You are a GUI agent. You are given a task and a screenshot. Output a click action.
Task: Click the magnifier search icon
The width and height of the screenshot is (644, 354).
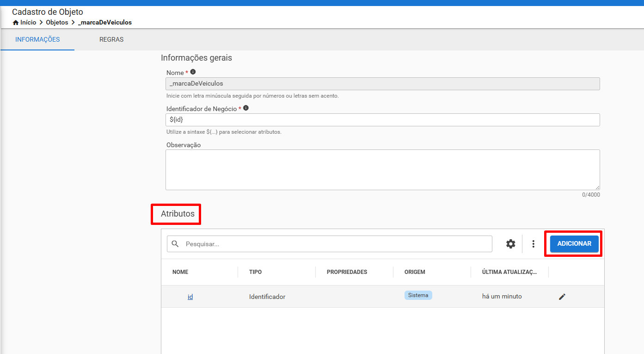[175, 244]
